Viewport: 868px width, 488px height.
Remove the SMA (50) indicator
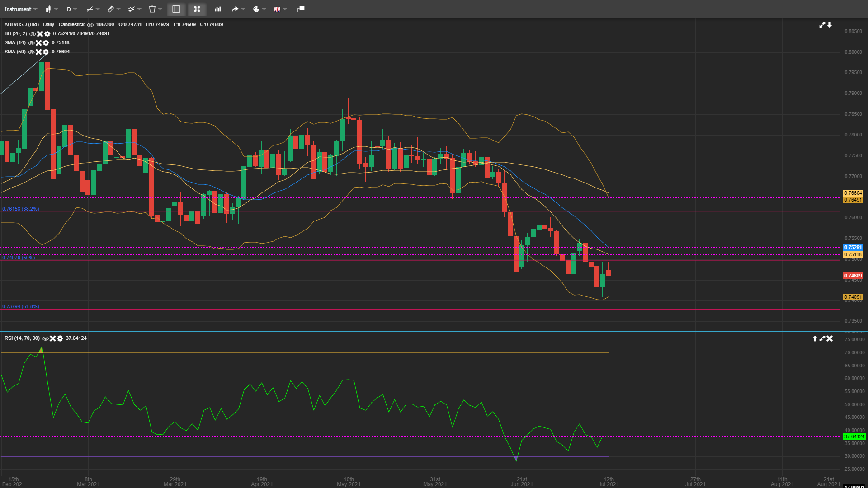tap(39, 52)
